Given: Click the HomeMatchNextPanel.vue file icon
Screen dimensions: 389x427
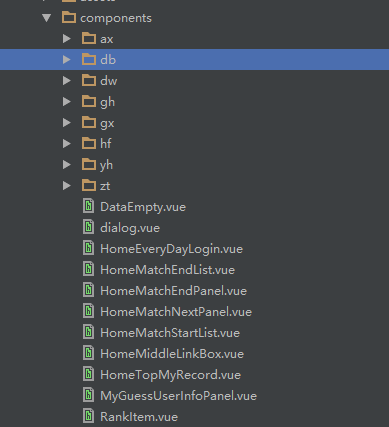Looking at the screenshot, I should pos(88,311).
